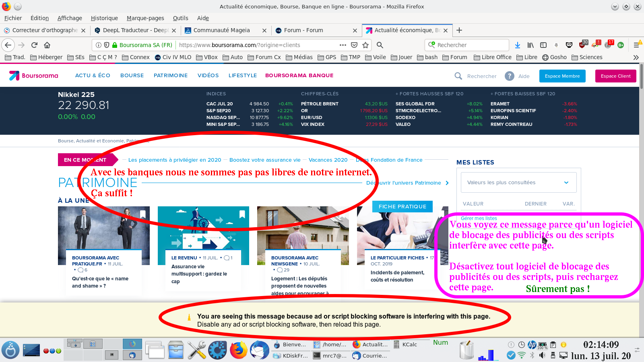Open BOURSE navigation link
Screen dimensions: 644x362
point(132,75)
